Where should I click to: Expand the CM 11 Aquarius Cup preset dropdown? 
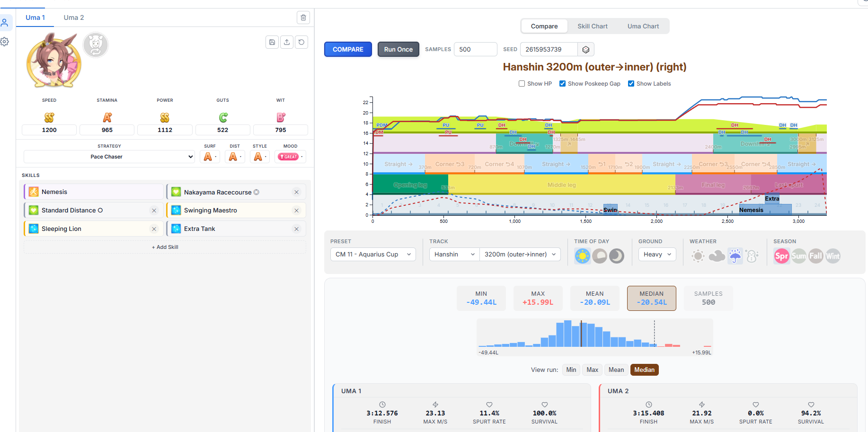pyautogui.click(x=373, y=254)
